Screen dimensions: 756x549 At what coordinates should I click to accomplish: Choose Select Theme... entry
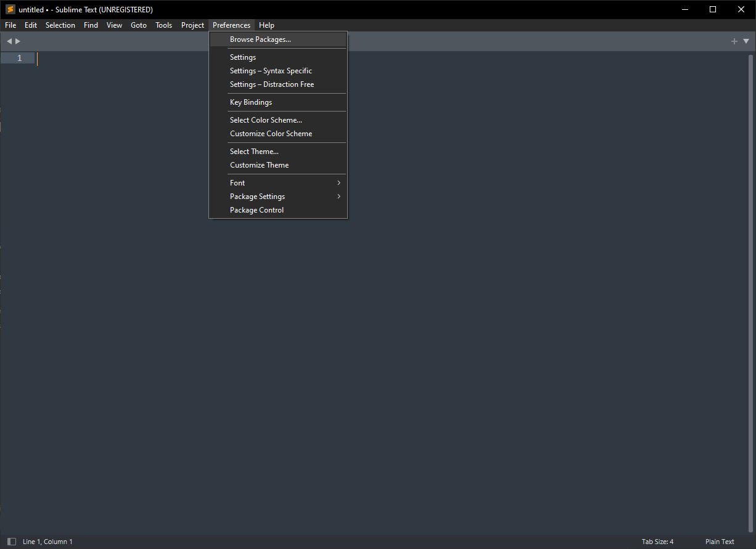(x=278, y=152)
